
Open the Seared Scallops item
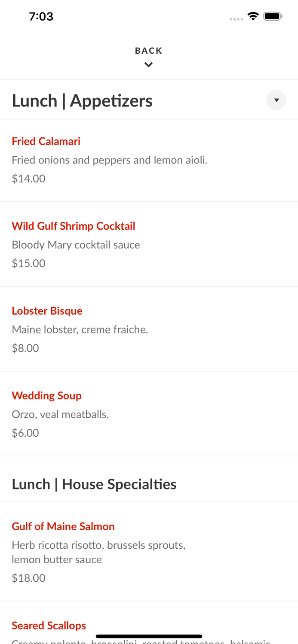click(x=49, y=626)
